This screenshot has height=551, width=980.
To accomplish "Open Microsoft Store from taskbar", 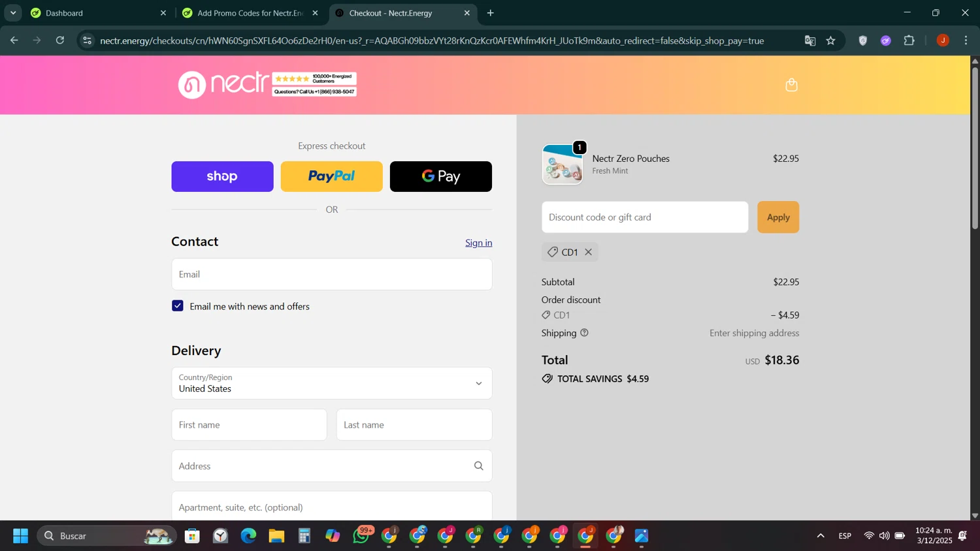I will pos(192,536).
